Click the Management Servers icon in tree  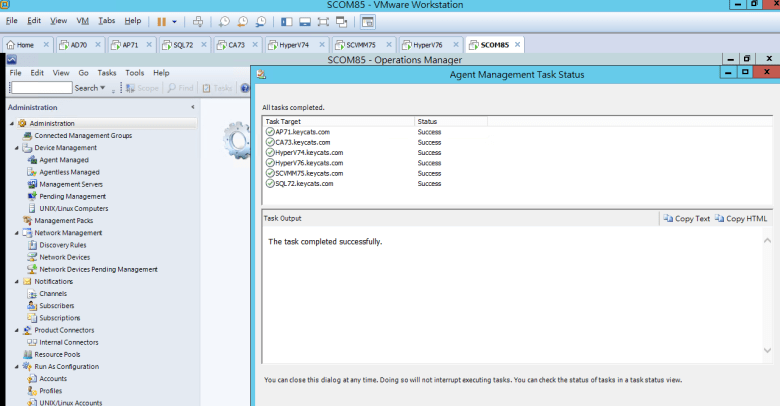(32, 184)
